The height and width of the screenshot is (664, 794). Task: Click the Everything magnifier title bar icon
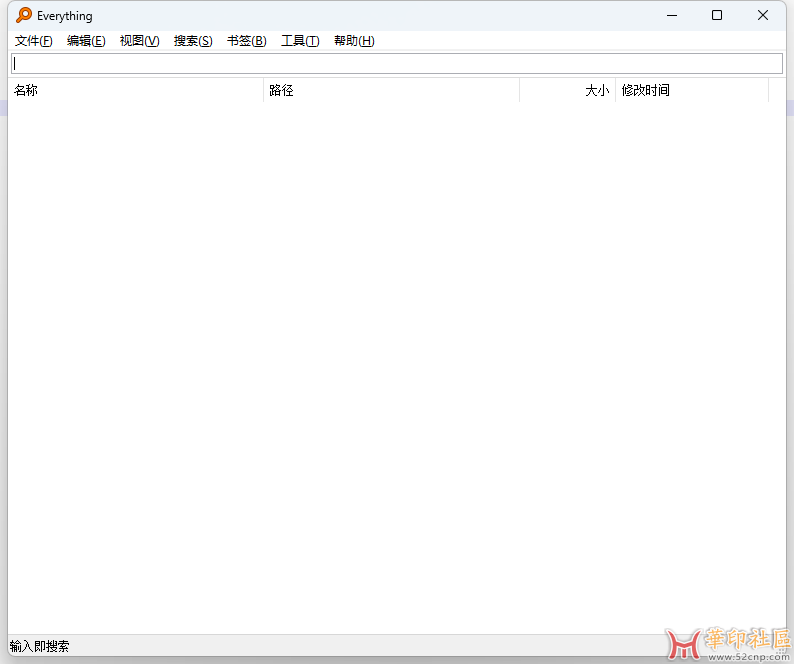click(x=24, y=15)
